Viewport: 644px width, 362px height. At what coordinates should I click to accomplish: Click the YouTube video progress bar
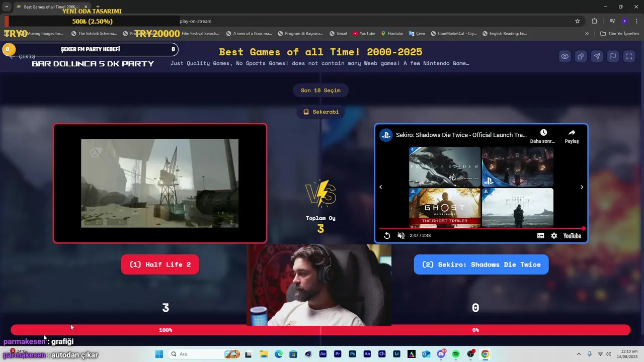pyautogui.click(x=481, y=228)
